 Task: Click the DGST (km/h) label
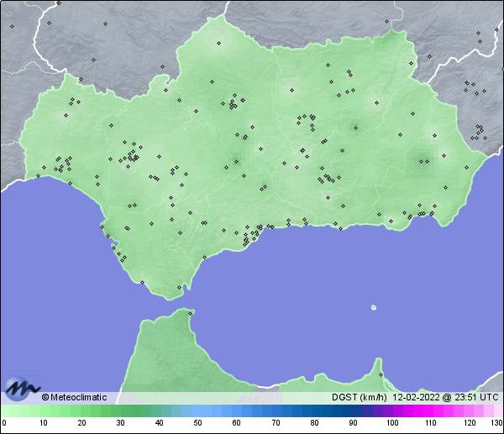click(359, 397)
